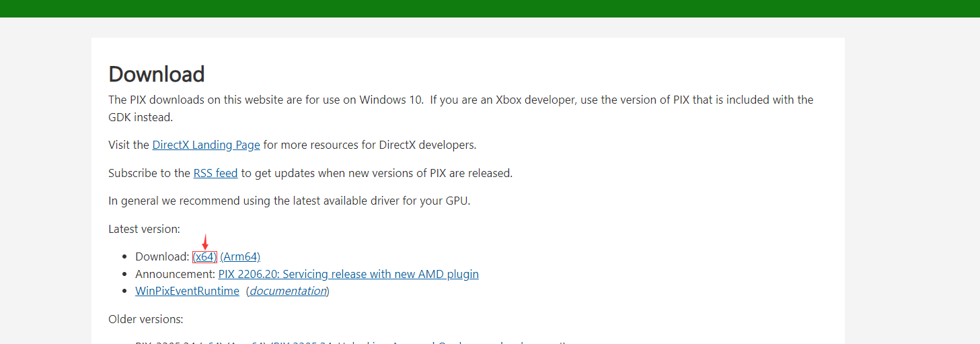Viewport: 980px width, 344px height.
Task: Click the 'GDK instead.' text line
Action: point(140,117)
